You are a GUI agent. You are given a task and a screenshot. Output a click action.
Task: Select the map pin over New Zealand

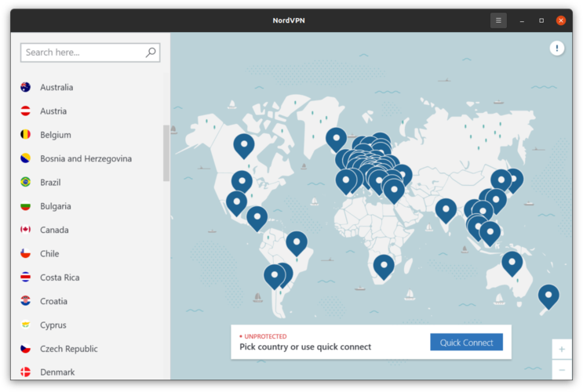[x=548, y=296]
